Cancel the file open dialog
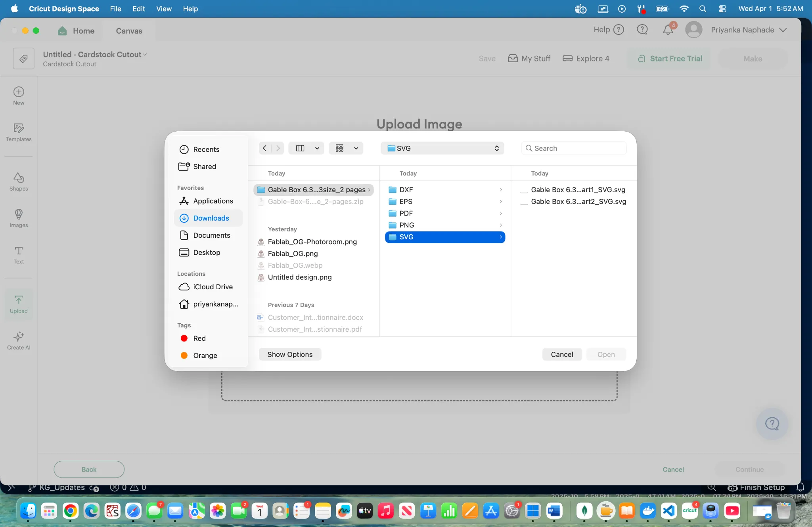812x527 pixels. tap(562, 354)
